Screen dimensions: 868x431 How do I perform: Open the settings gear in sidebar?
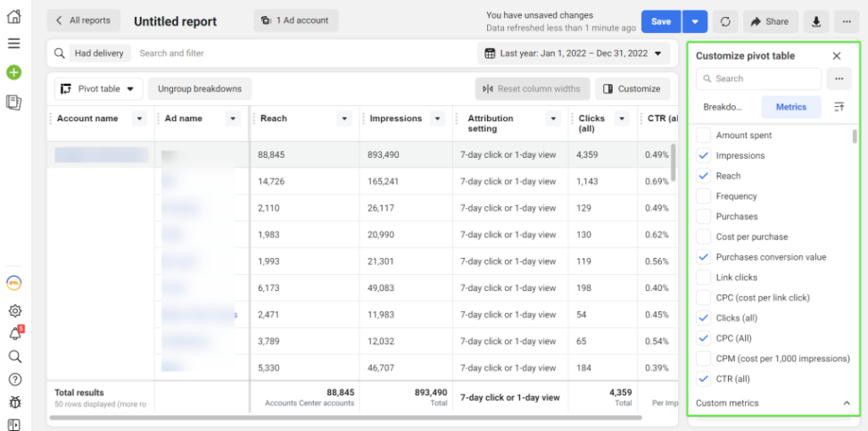click(14, 311)
